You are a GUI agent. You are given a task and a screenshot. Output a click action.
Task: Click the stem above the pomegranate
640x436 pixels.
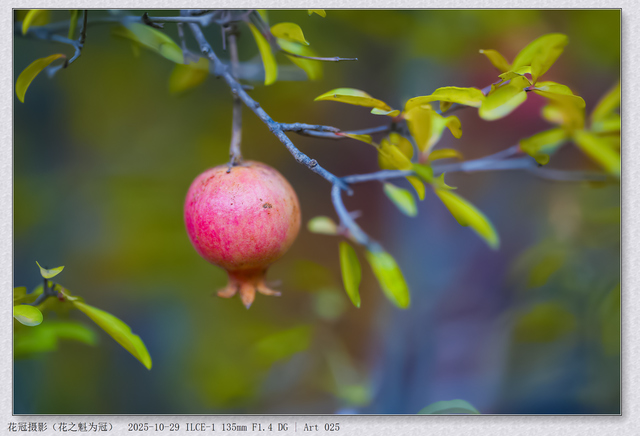click(236, 130)
